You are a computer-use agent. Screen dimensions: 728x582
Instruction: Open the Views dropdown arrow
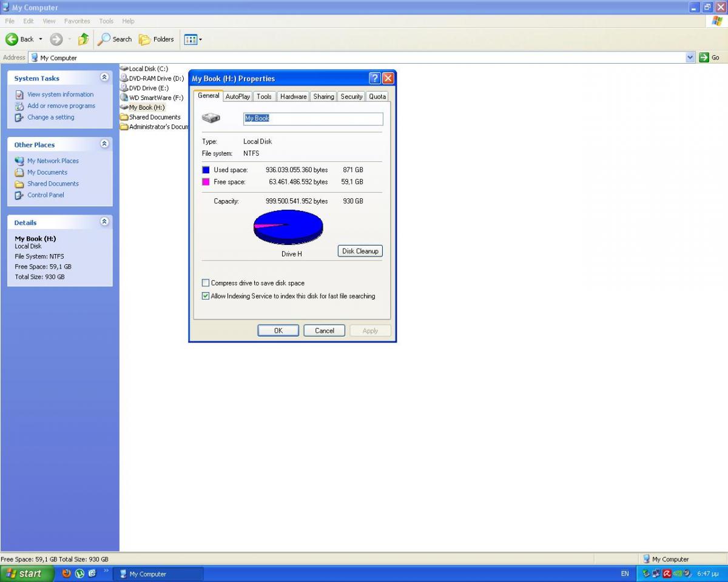[201, 39]
